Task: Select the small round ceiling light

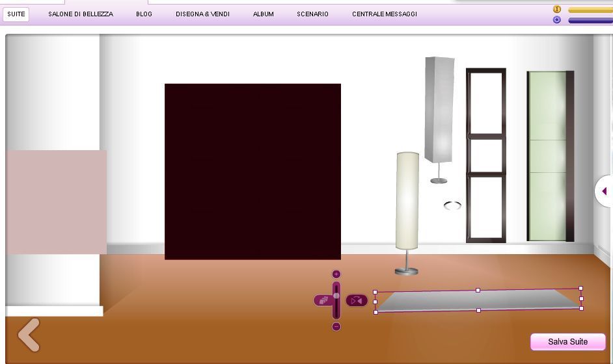Action: (452, 205)
